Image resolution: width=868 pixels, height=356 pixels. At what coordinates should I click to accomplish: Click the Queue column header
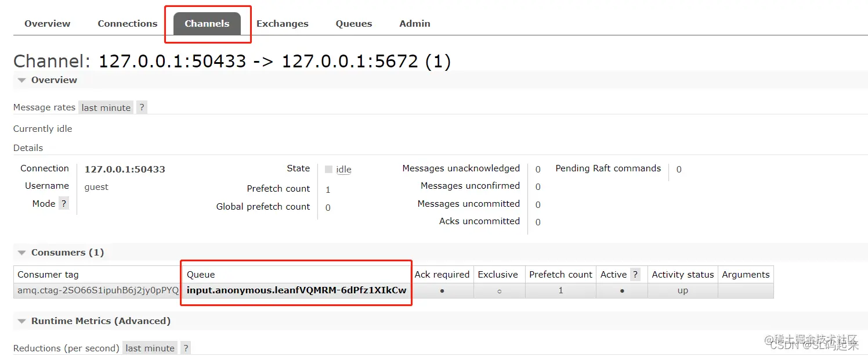(201, 275)
